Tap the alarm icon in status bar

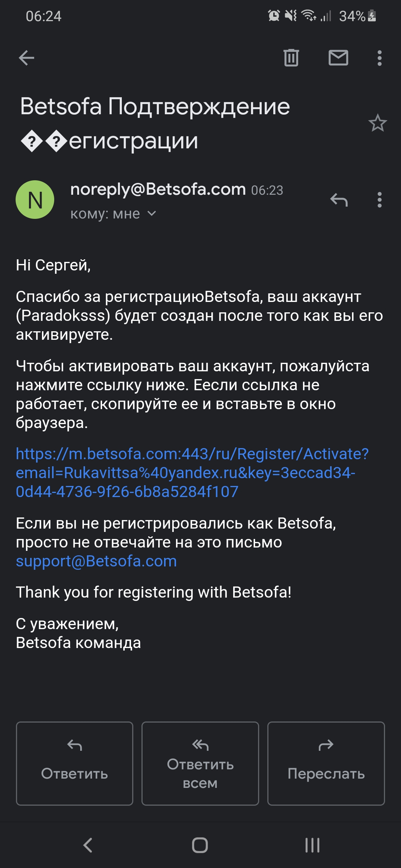tap(274, 16)
